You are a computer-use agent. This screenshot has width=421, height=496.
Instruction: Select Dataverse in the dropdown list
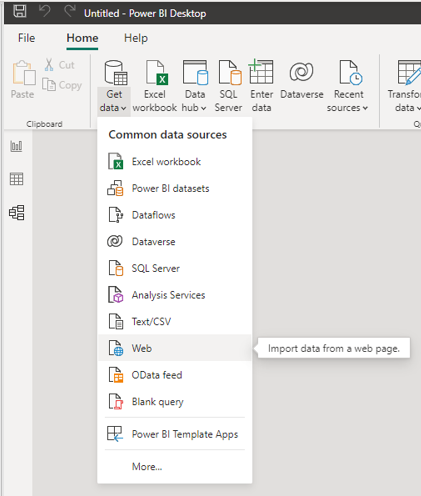174,242
